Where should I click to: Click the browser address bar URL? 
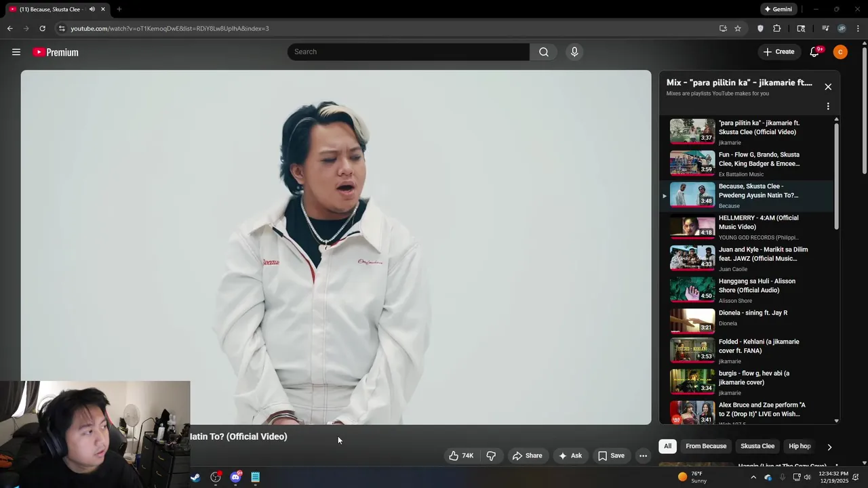click(170, 28)
